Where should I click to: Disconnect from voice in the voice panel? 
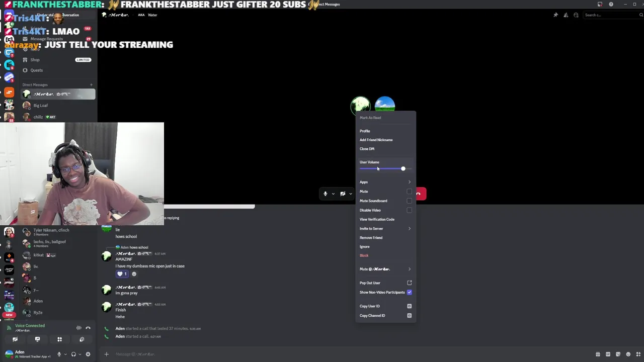click(88, 328)
